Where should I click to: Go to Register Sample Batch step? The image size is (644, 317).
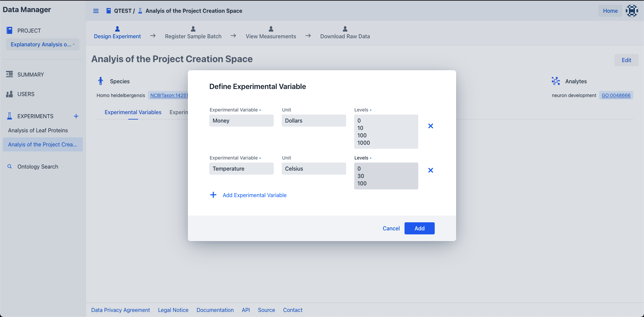pos(193,33)
